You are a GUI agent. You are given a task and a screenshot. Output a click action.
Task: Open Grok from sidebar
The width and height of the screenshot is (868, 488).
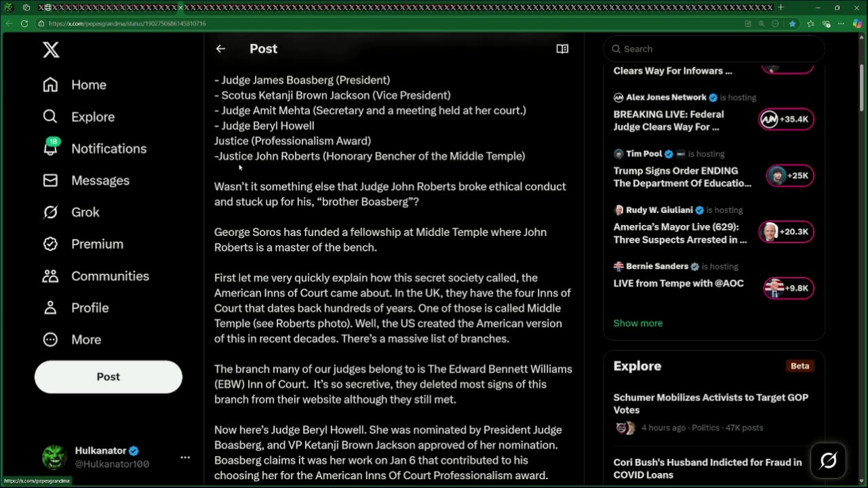pyautogui.click(x=71, y=212)
